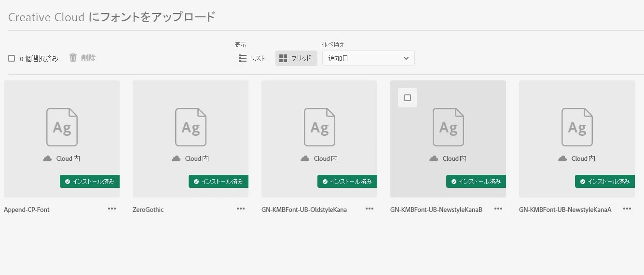Click the trash can delete icon
The width and height of the screenshot is (644, 275).
coord(73,58)
